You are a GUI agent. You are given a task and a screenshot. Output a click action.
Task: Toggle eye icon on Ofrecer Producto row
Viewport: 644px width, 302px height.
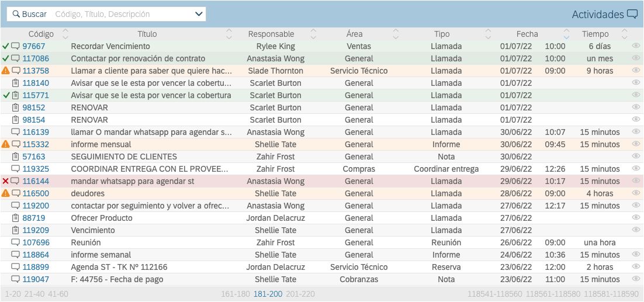(x=636, y=218)
